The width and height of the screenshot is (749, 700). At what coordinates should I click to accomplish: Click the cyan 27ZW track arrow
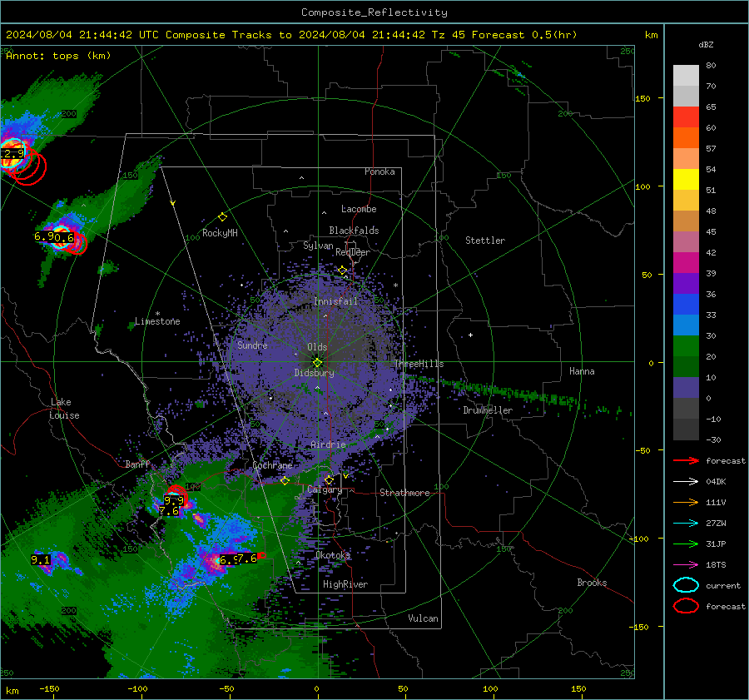[686, 524]
